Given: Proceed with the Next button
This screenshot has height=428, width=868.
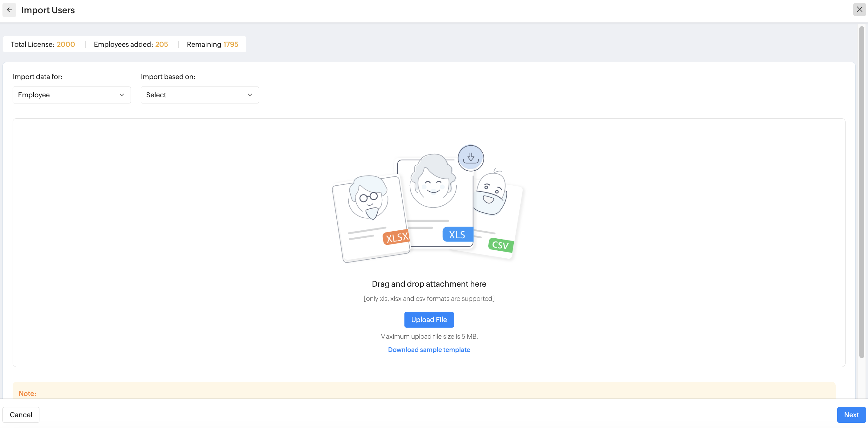Looking at the screenshot, I should [x=851, y=414].
